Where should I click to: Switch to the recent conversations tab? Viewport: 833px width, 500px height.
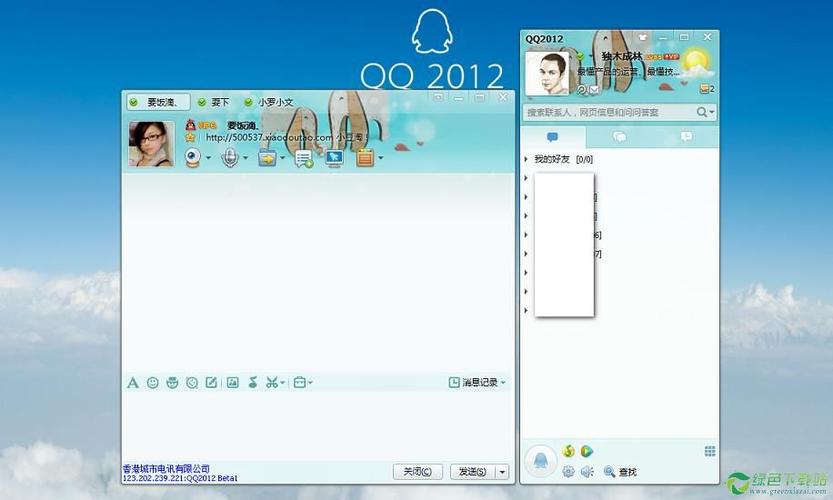[x=686, y=137]
